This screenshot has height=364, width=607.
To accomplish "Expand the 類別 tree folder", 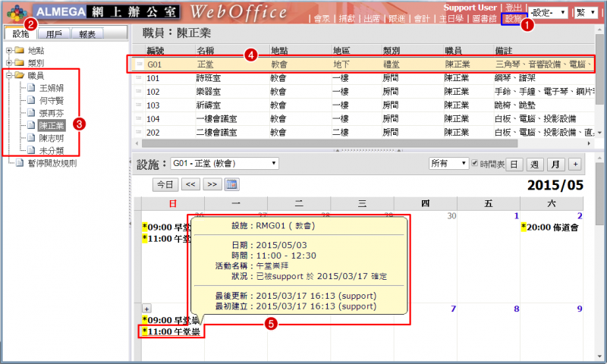I will point(8,62).
